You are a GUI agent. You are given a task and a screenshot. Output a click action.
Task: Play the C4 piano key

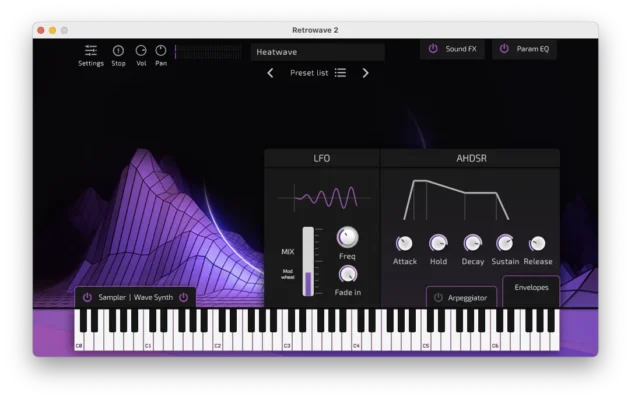click(357, 343)
